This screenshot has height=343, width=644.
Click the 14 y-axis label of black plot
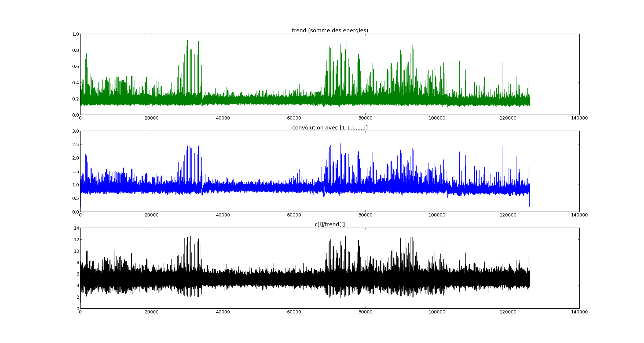click(76, 228)
